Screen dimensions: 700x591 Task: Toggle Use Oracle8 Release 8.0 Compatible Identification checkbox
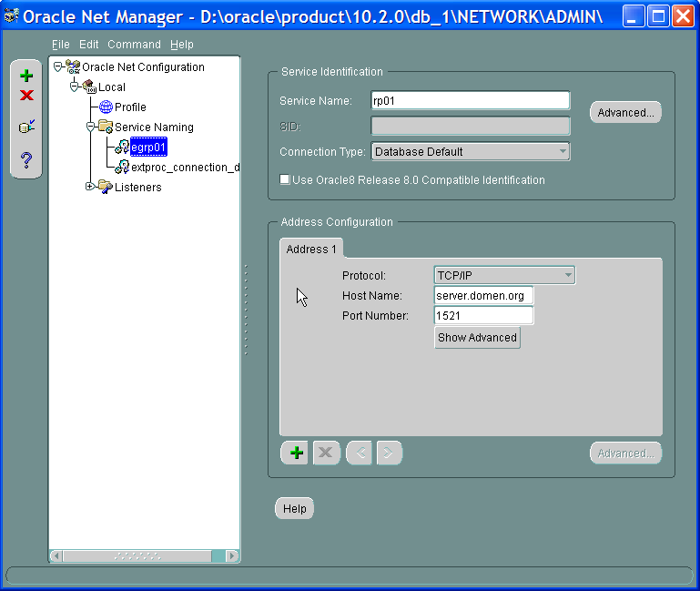coord(284,179)
